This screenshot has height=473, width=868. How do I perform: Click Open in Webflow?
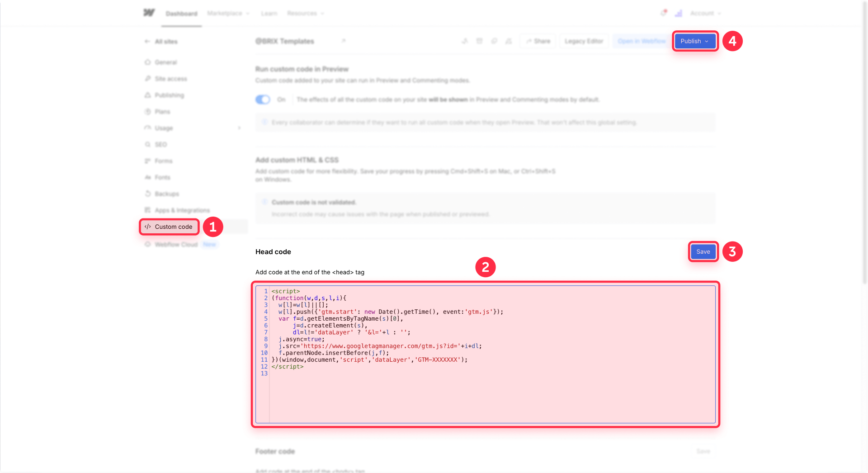[640, 41]
